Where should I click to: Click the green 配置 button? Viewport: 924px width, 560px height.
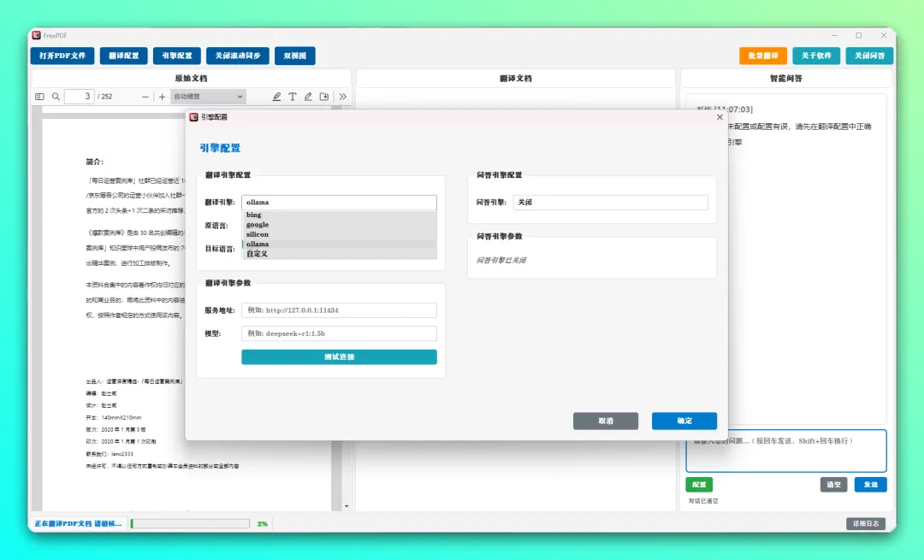coord(699,485)
